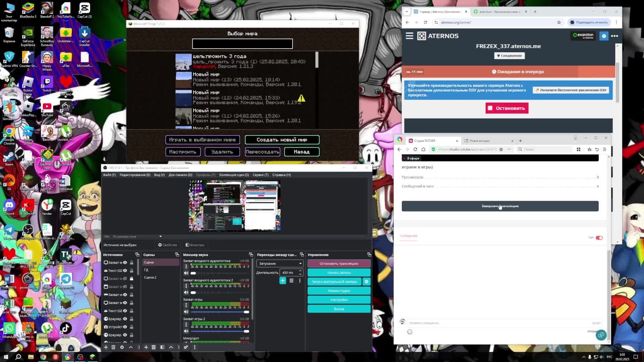Undock the Микшер звука panel
The width and height of the screenshot is (644, 362).
tap(251, 255)
